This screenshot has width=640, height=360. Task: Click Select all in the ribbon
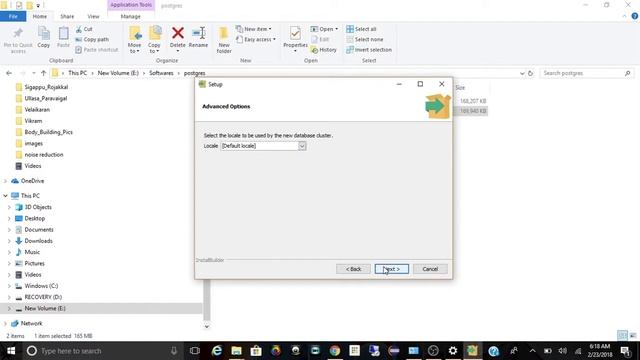(x=361, y=29)
